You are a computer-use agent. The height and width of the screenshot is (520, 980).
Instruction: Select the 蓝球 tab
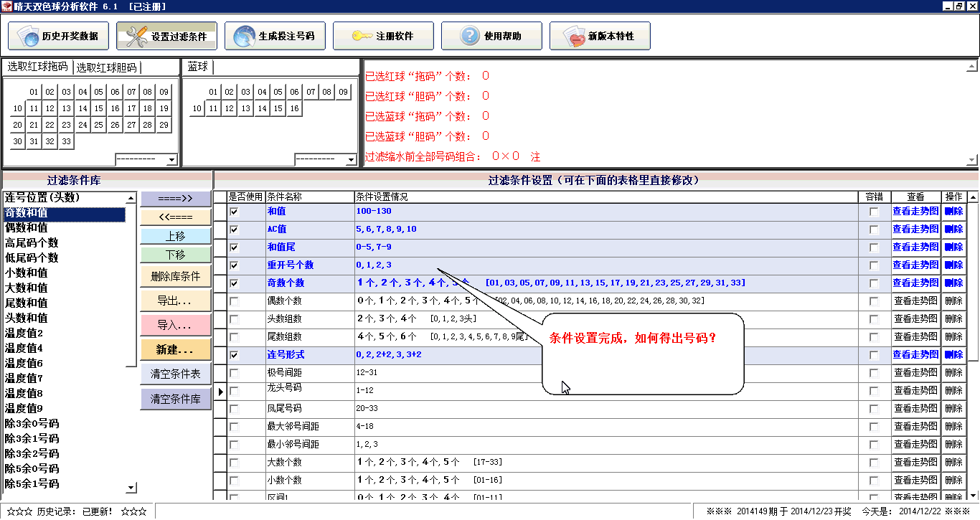(x=198, y=67)
